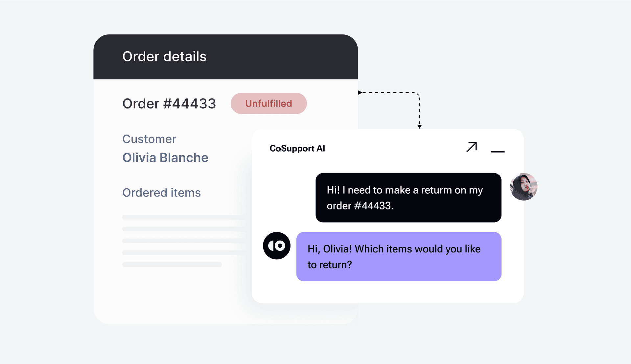This screenshot has height=364, width=631.
Task: Click the expand arrow icon in chat
Action: point(472,147)
